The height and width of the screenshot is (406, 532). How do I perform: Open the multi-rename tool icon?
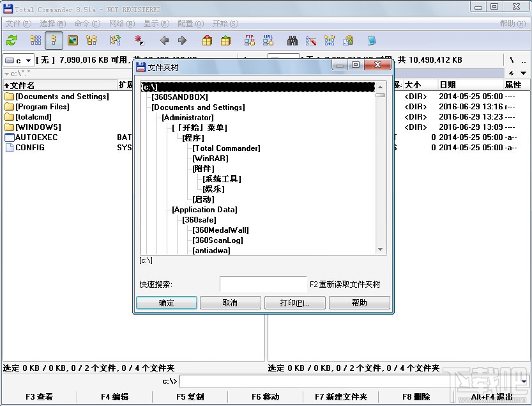coord(311,41)
